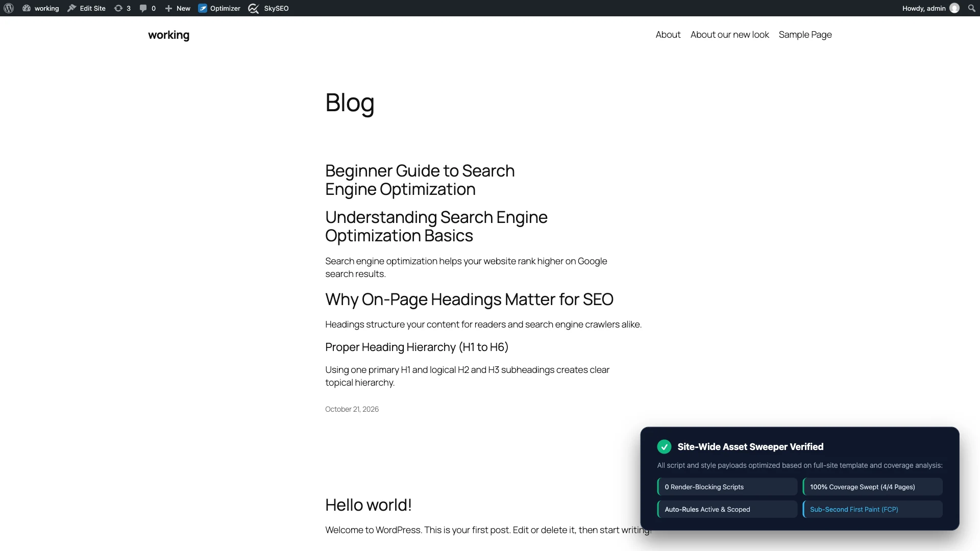
Task: Click the Site-Wide Asset Sweeper Verified title
Action: coord(750,447)
